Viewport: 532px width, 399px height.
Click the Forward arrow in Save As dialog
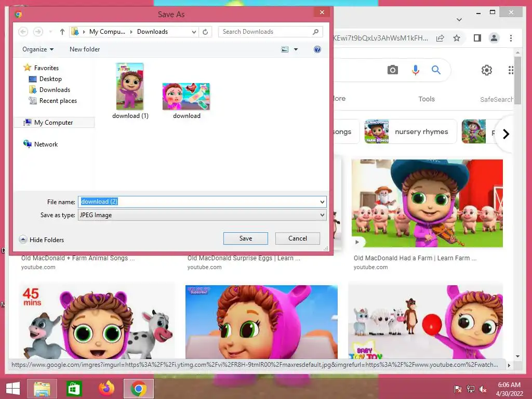click(38, 32)
